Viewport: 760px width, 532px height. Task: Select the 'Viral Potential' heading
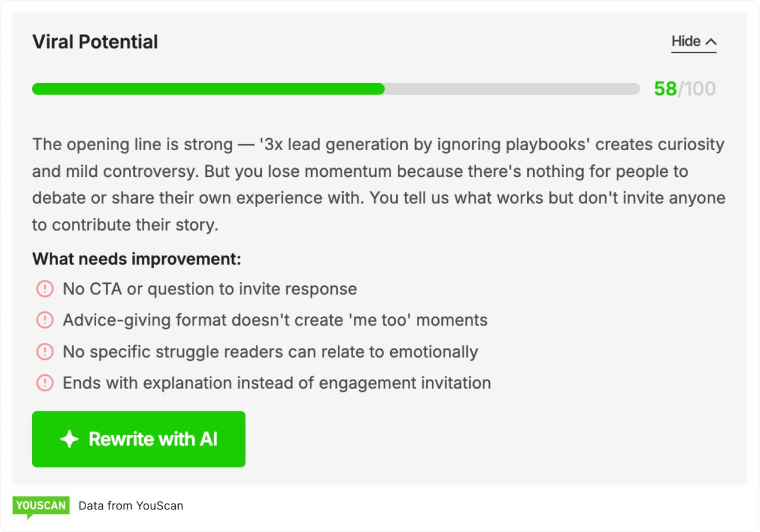click(x=95, y=42)
